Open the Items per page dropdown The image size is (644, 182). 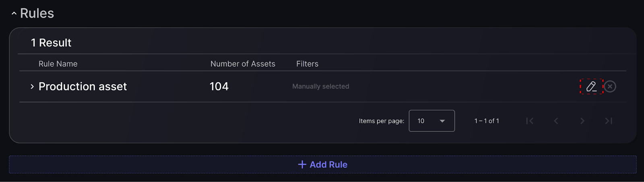coord(431,121)
